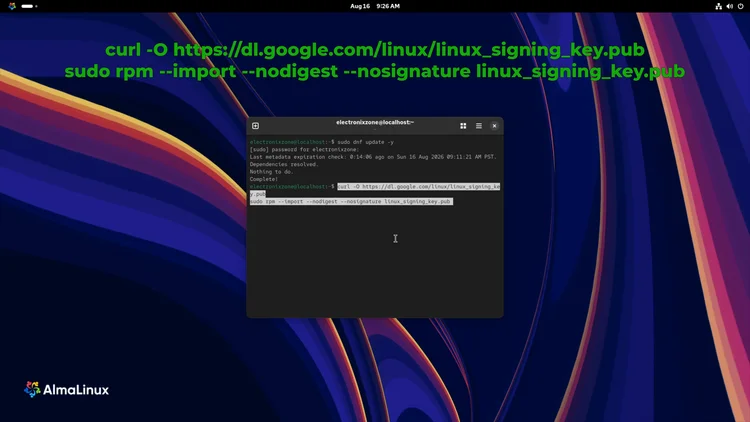This screenshot has width=750, height=422.
Task: Click the 'Nothing to do.' line
Action: click(272, 172)
